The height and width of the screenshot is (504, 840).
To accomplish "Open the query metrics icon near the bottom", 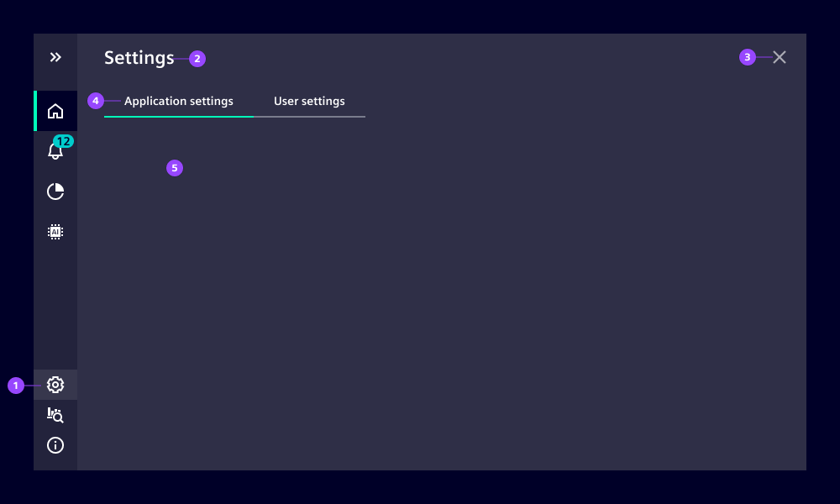I will [55, 415].
